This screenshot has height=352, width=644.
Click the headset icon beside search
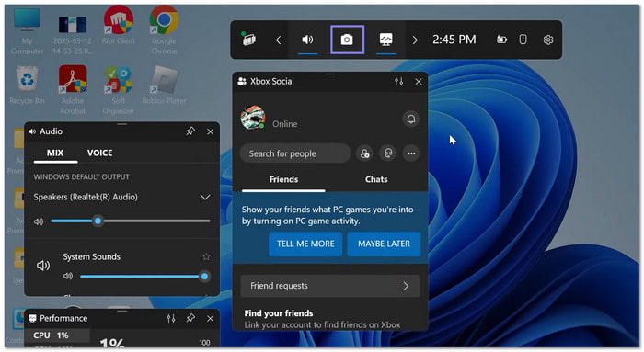388,153
